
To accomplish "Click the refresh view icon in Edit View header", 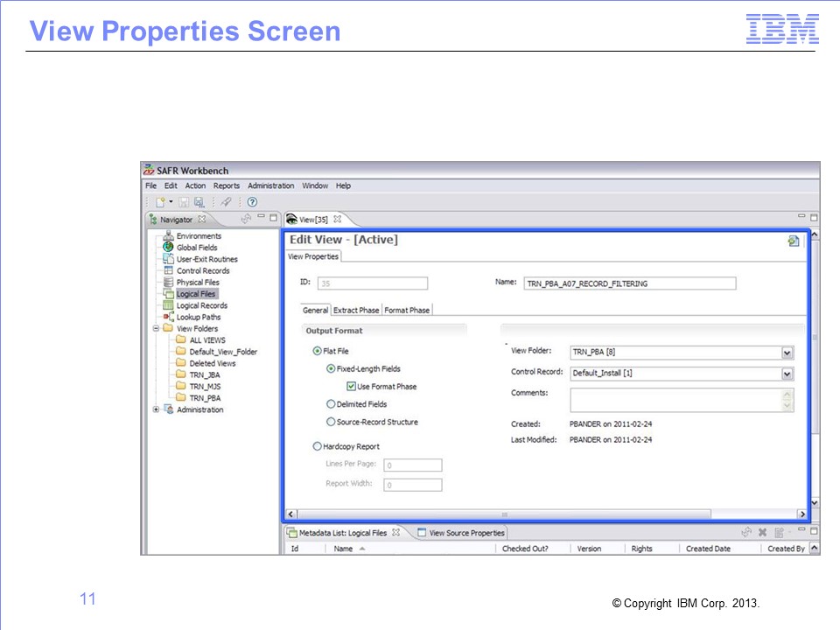I will (x=794, y=241).
